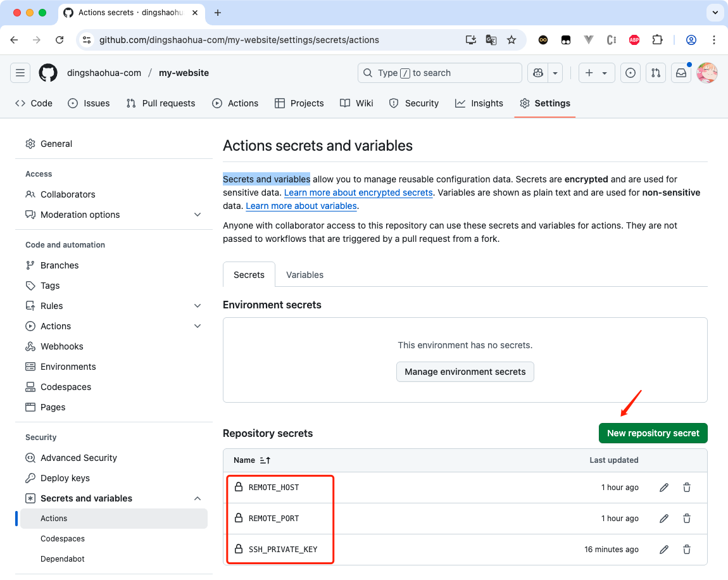Screen dimensions: 728x580
Task: Go to the Code tab
Action: (x=34, y=103)
